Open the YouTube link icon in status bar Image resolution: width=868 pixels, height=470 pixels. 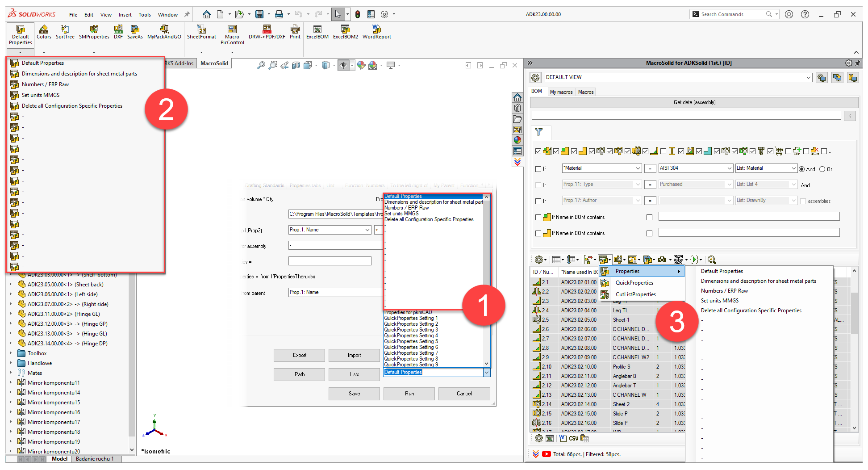[547, 454]
